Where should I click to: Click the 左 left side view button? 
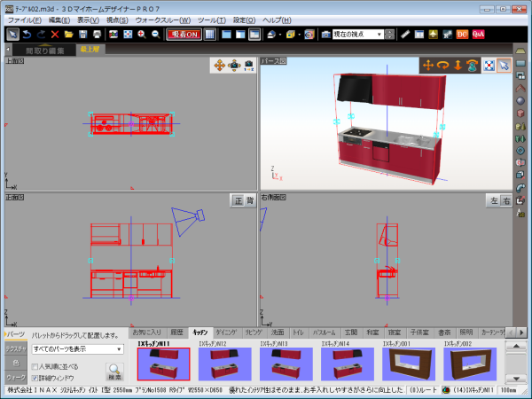pyautogui.click(x=493, y=200)
